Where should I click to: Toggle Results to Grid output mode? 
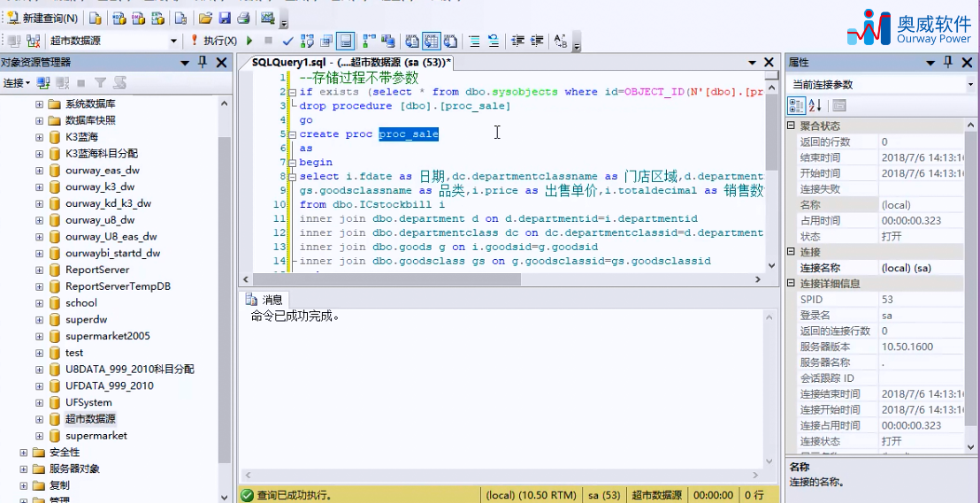[432, 41]
